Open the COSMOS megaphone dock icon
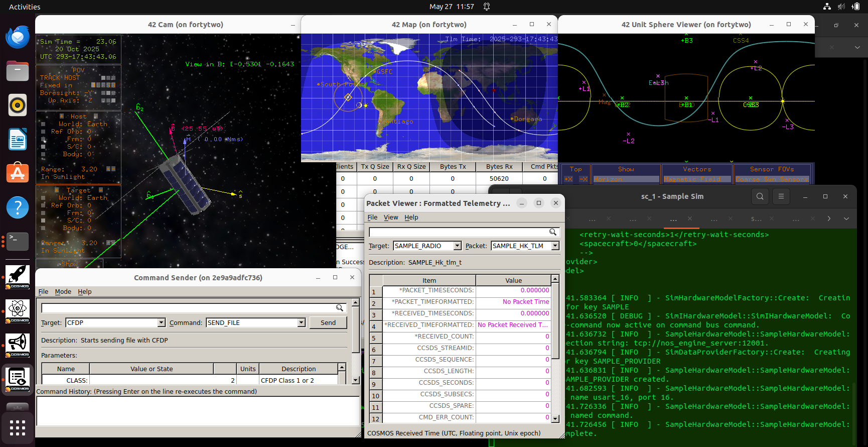 coord(18,345)
